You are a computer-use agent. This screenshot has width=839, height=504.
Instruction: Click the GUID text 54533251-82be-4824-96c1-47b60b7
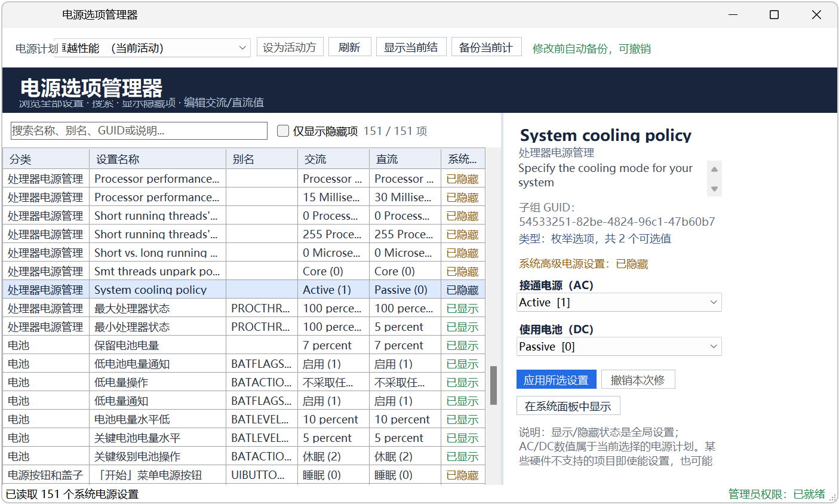tap(617, 222)
